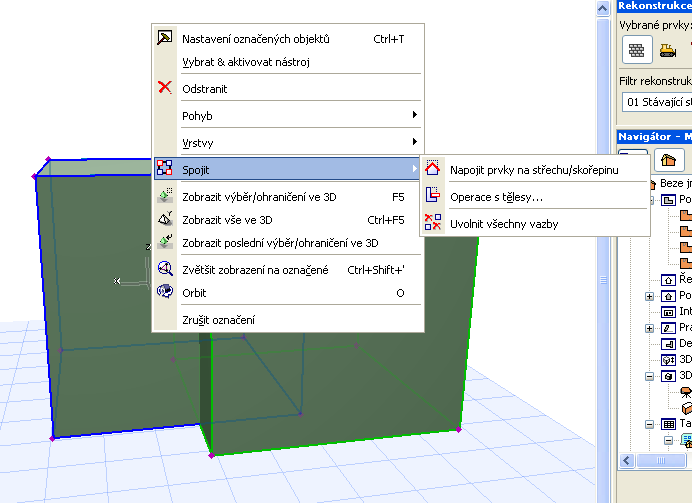Click the show-all-in-3D icon

coord(165,218)
